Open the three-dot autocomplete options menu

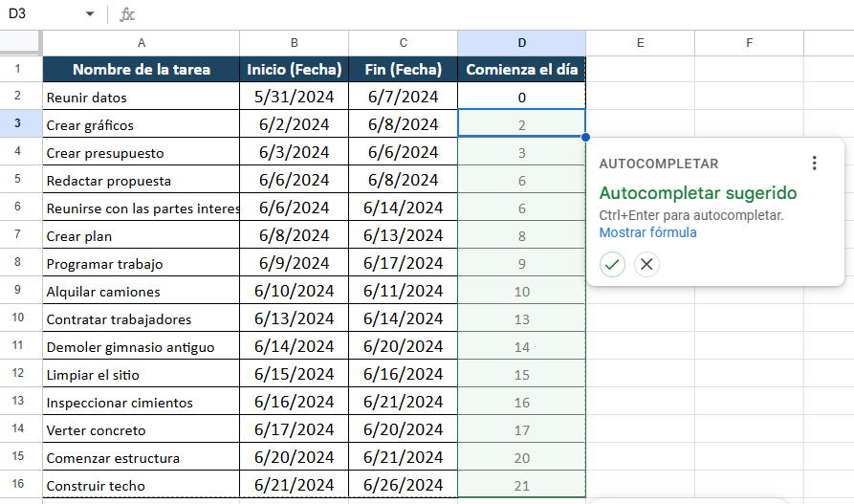pyautogui.click(x=814, y=163)
